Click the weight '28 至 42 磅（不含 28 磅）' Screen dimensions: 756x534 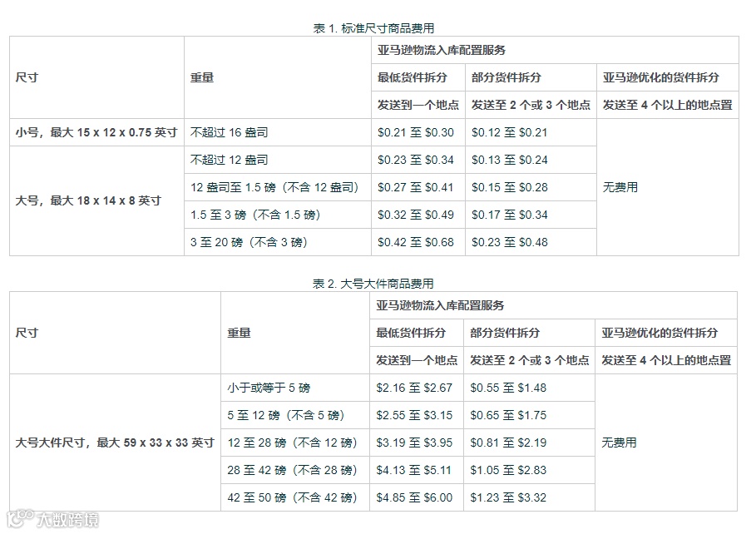click(x=292, y=470)
